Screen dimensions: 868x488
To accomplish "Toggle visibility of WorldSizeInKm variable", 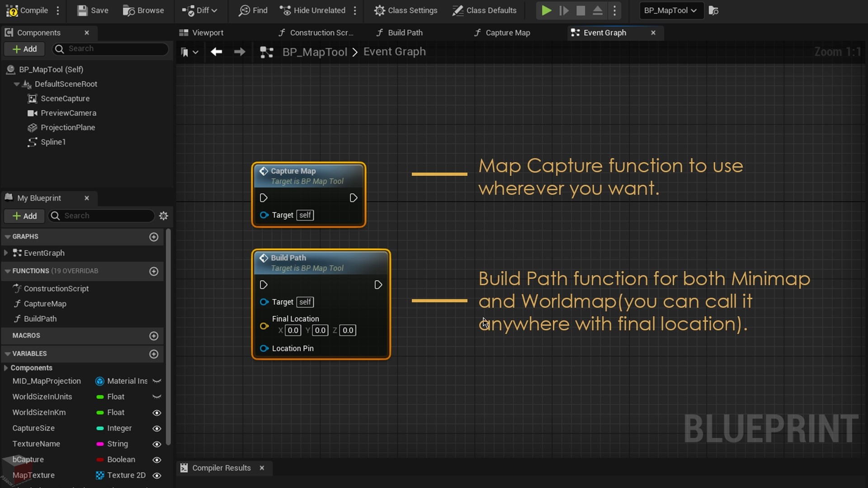I will click(x=157, y=413).
